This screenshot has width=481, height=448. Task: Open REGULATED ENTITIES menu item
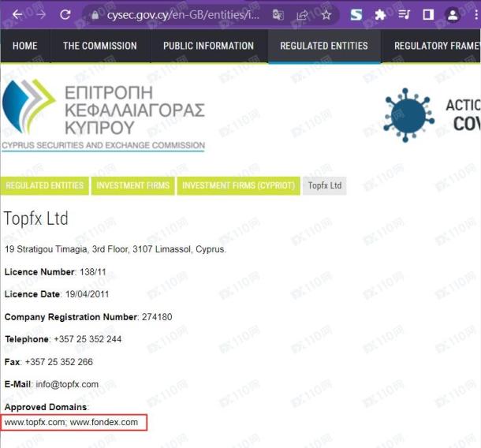(324, 46)
